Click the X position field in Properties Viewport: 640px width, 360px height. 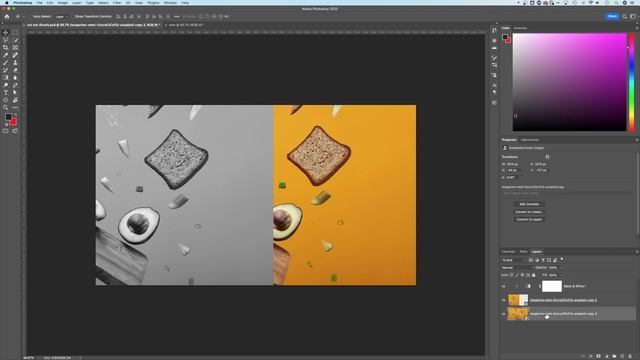[513, 170]
